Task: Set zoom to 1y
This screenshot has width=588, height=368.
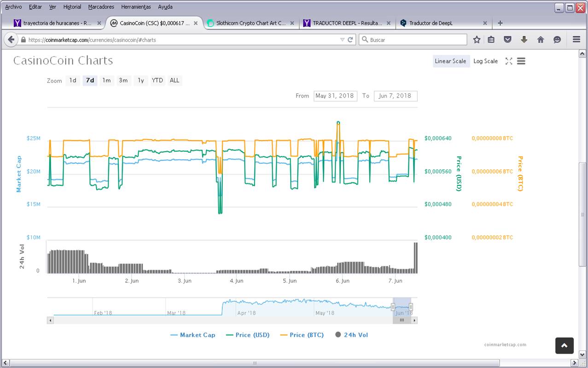Action: click(140, 80)
